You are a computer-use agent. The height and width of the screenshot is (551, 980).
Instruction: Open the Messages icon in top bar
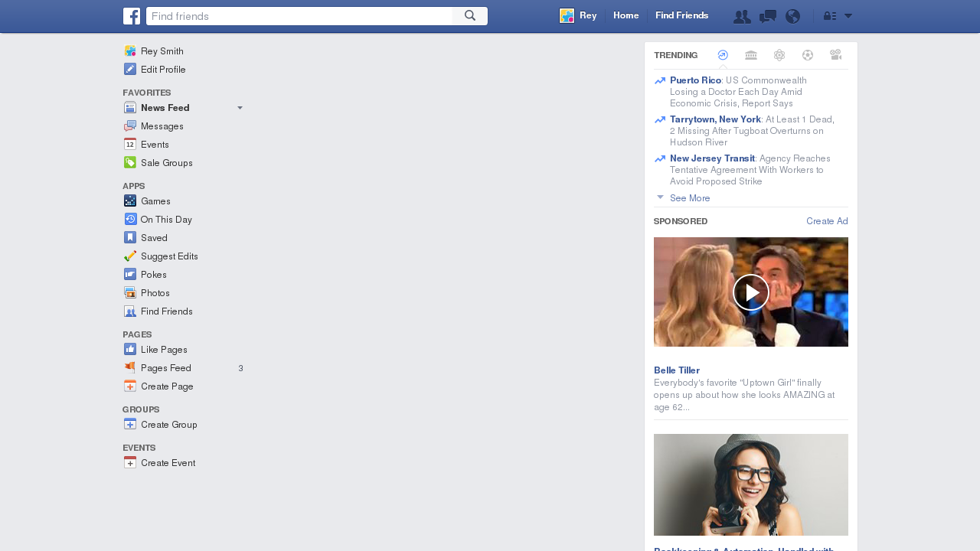(767, 16)
